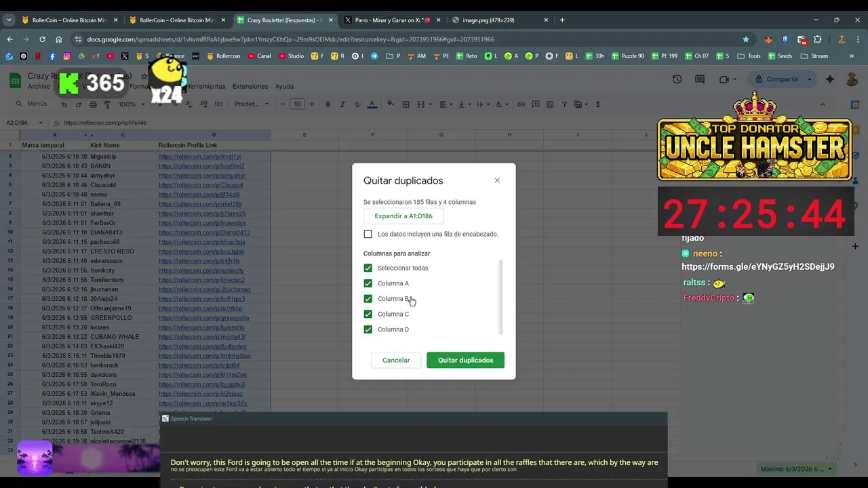Enable the header row checkbox
868x488 pixels.
coord(368,234)
